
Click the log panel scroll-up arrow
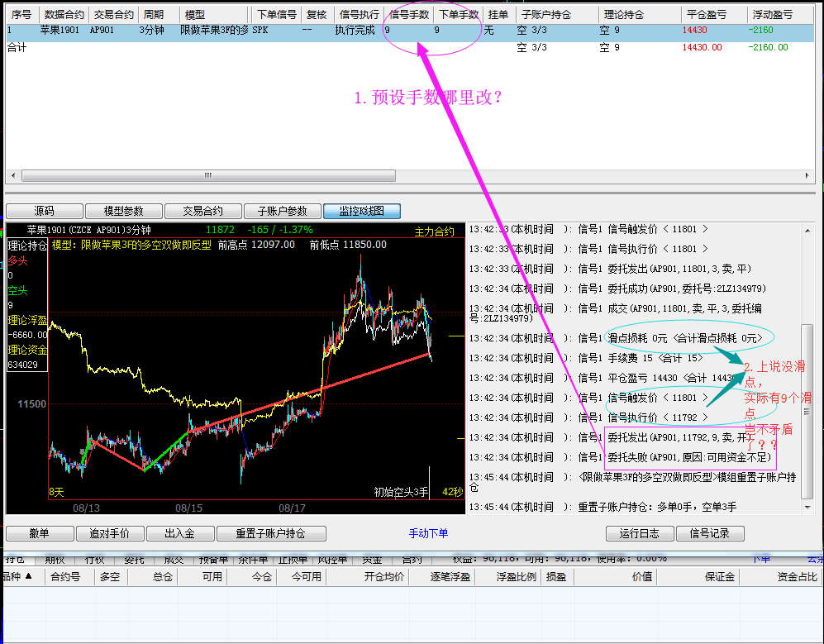coord(807,230)
